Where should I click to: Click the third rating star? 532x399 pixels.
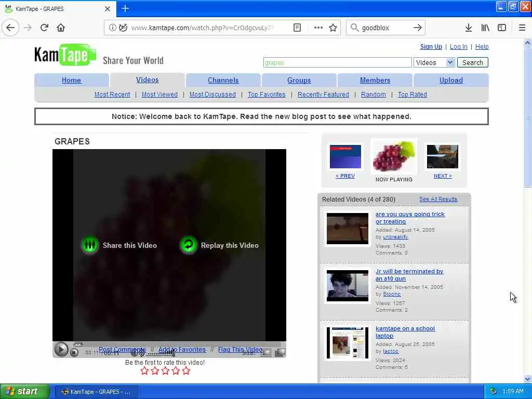(x=165, y=371)
